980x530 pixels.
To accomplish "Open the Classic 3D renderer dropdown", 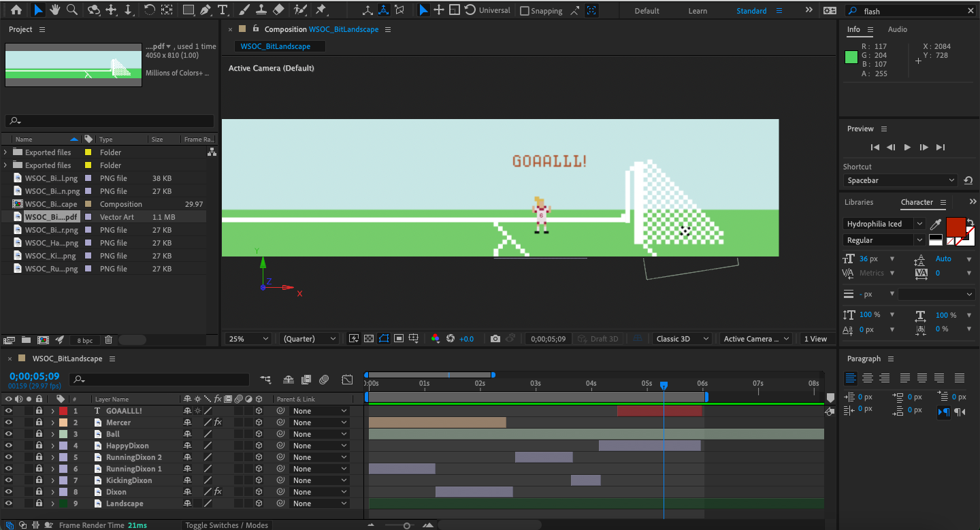I will [x=681, y=339].
